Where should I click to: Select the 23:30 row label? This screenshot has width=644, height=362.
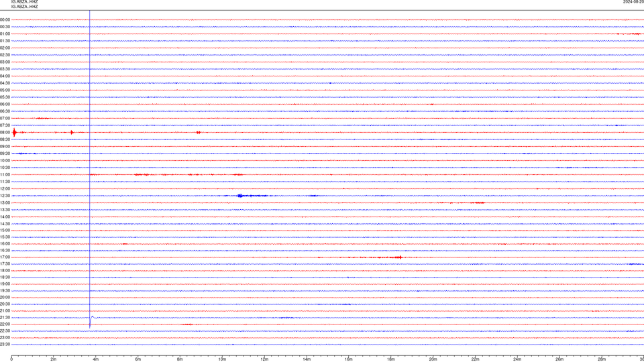click(x=5, y=345)
